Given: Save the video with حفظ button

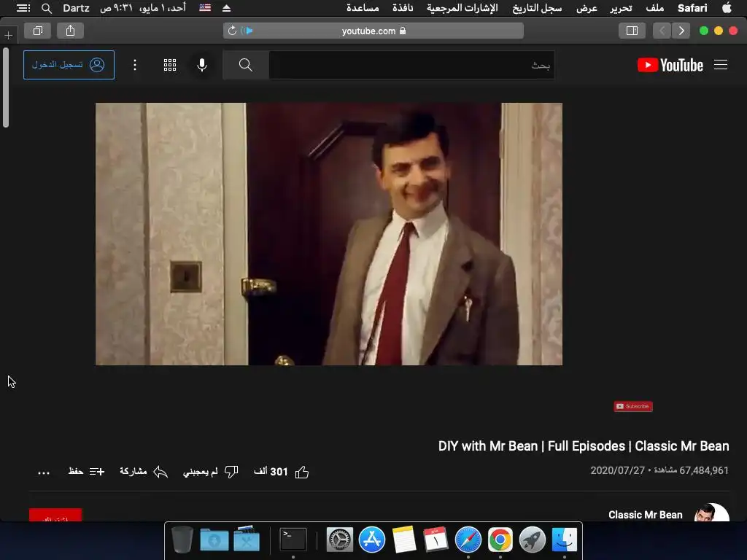Looking at the screenshot, I should (86, 472).
